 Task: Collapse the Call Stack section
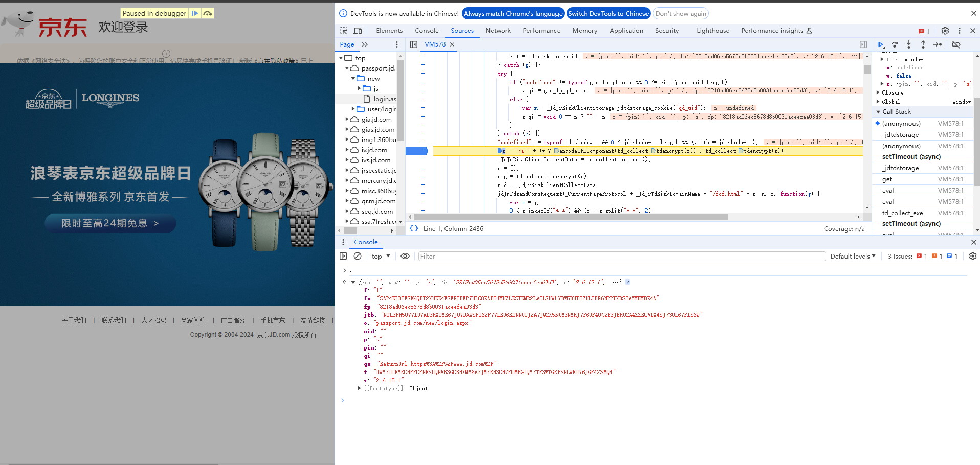[x=878, y=112]
